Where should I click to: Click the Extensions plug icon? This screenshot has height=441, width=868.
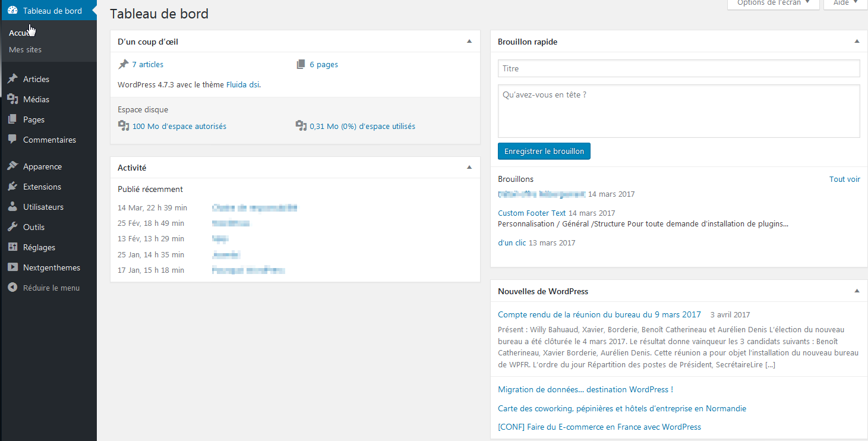[12, 187]
